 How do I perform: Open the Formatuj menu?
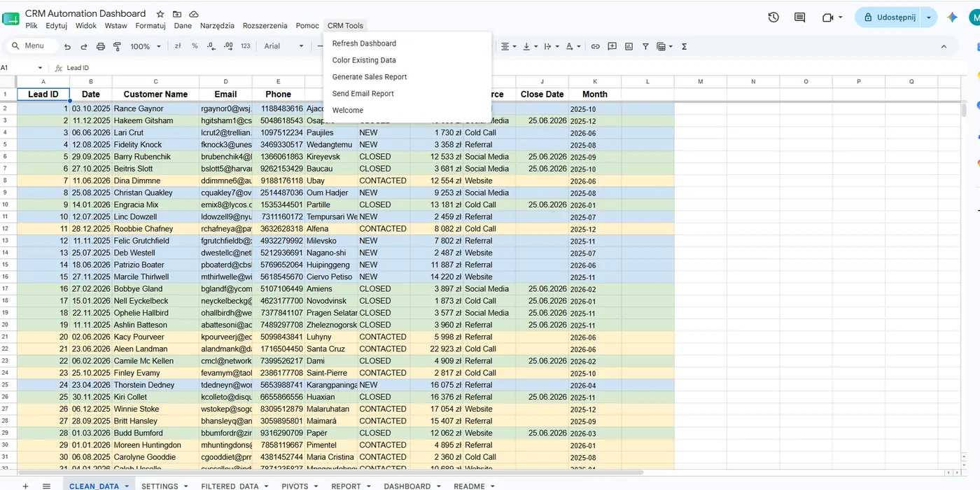(150, 26)
